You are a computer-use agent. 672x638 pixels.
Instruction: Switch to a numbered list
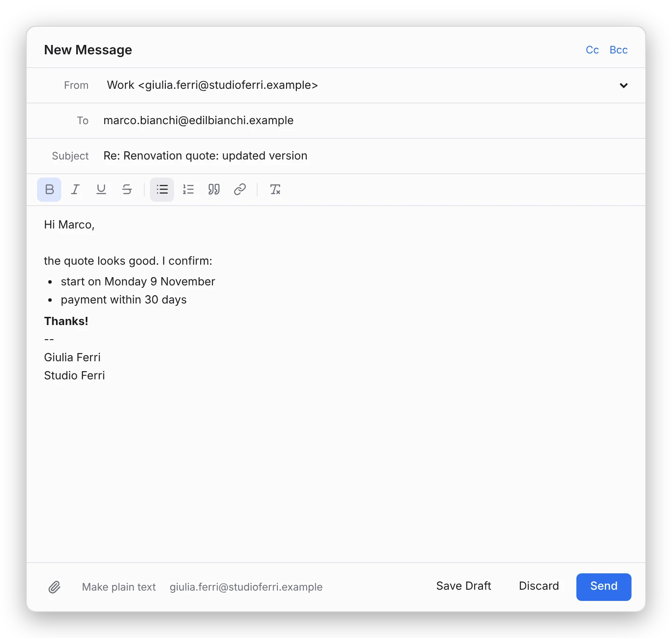pyautogui.click(x=188, y=190)
